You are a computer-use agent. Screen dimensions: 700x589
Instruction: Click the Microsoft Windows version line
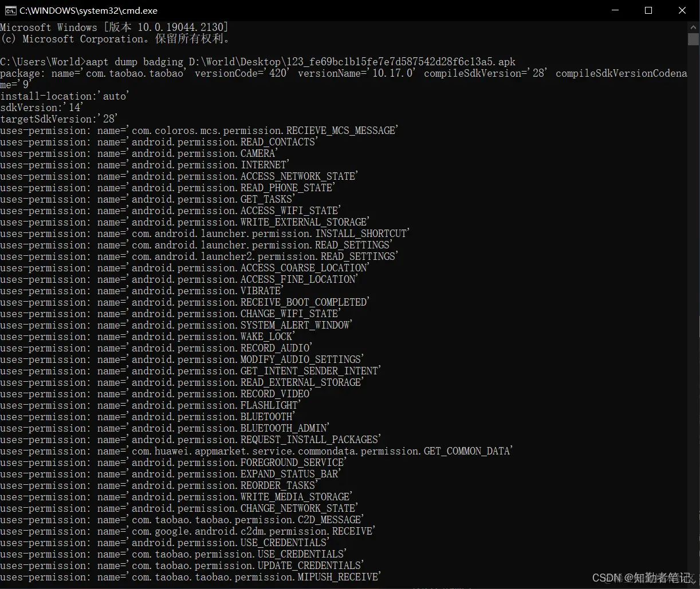[x=115, y=27]
